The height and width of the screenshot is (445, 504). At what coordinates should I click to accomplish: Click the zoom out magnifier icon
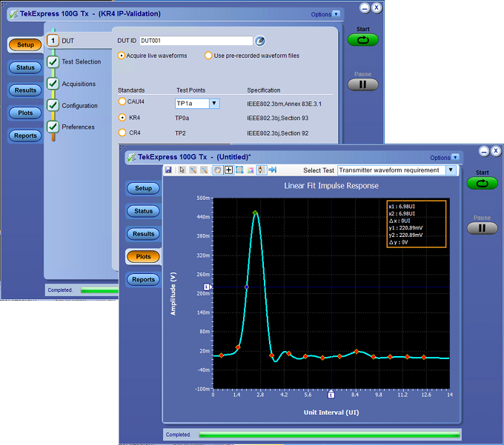click(204, 170)
